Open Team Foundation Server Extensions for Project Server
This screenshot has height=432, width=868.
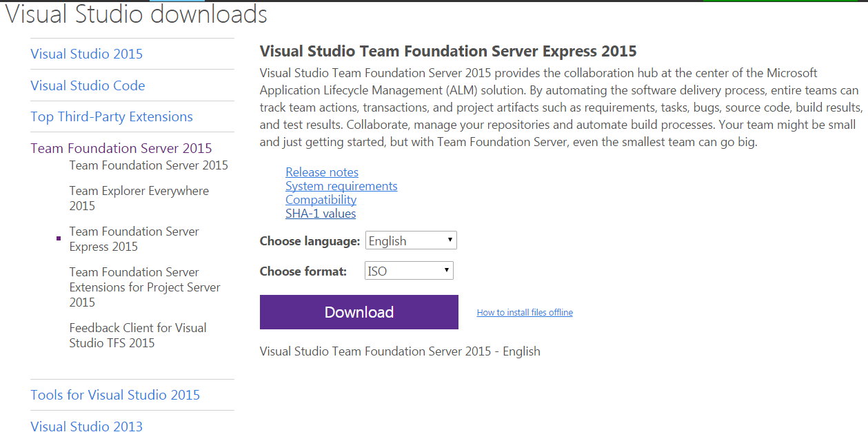click(144, 287)
